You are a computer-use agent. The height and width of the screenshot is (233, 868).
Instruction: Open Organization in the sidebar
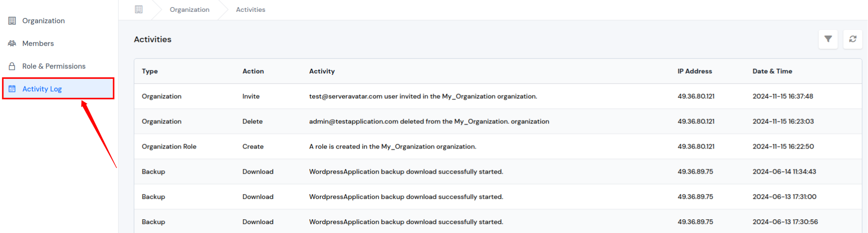[43, 21]
